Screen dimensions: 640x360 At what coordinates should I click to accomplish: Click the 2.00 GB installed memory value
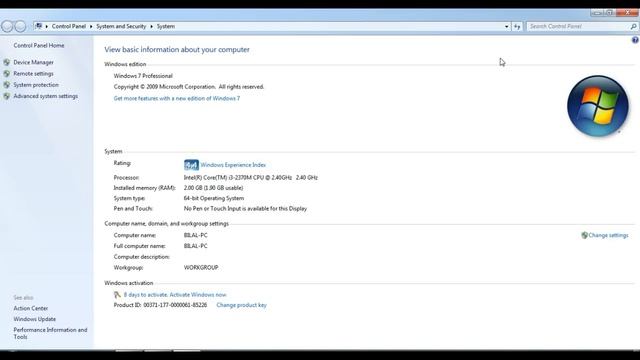(x=213, y=188)
